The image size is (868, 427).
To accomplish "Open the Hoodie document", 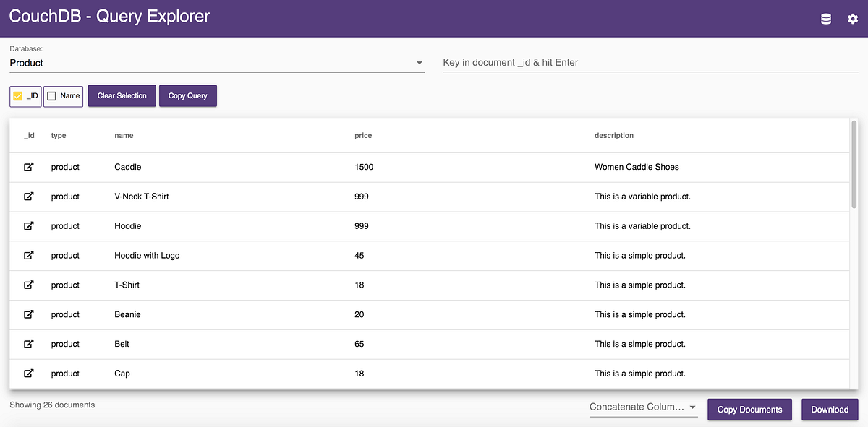I will click(29, 226).
